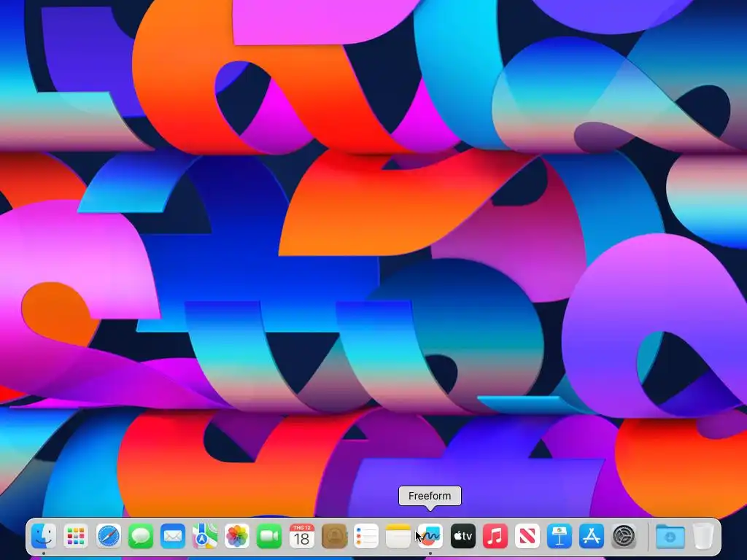Open the Apple TV app
747x560 pixels.
(x=462, y=536)
